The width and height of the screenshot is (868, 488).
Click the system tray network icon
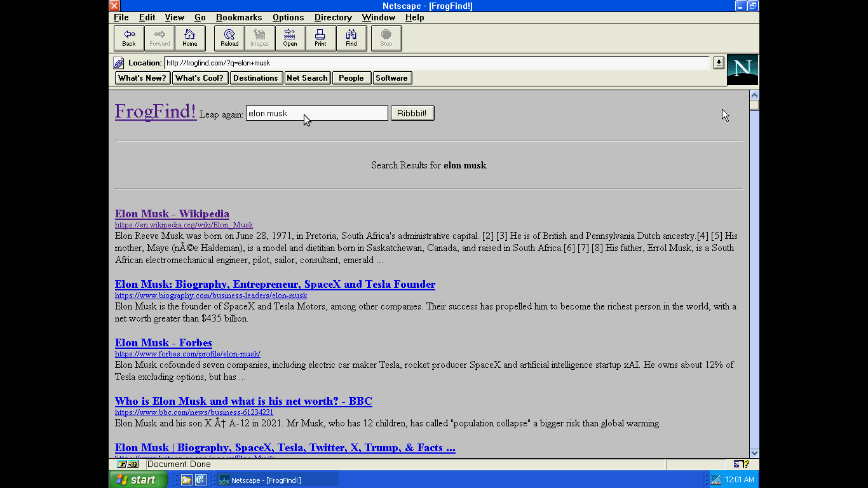716,480
